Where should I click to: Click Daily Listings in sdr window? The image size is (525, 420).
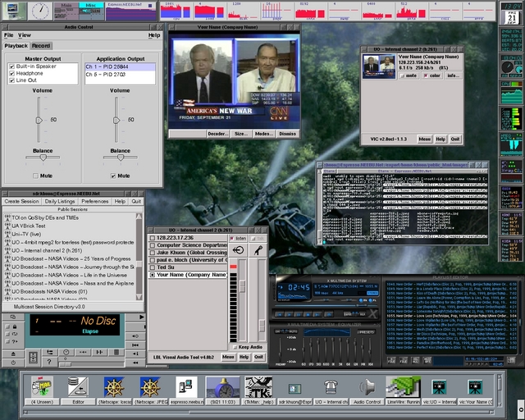point(60,201)
